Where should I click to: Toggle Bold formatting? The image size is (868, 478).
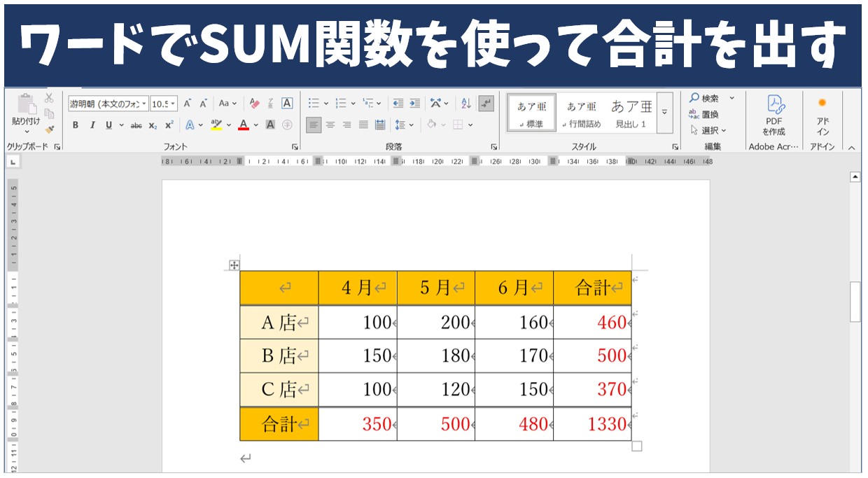coord(76,125)
